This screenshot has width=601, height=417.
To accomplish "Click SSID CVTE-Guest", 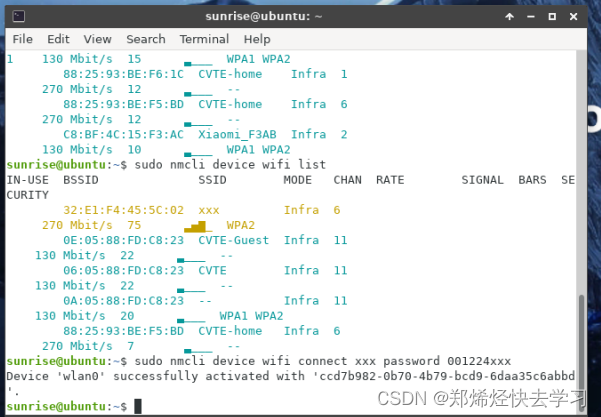I will (233, 240).
